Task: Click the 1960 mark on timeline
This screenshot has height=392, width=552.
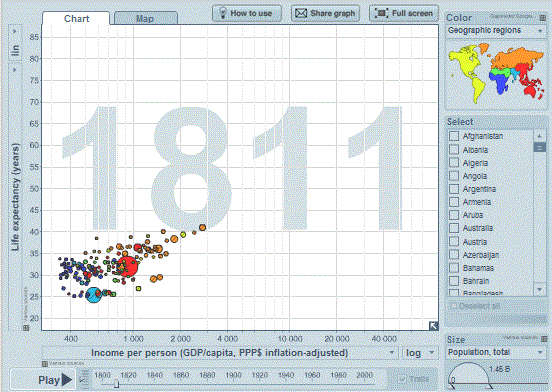Action: pyautogui.click(x=312, y=375)
